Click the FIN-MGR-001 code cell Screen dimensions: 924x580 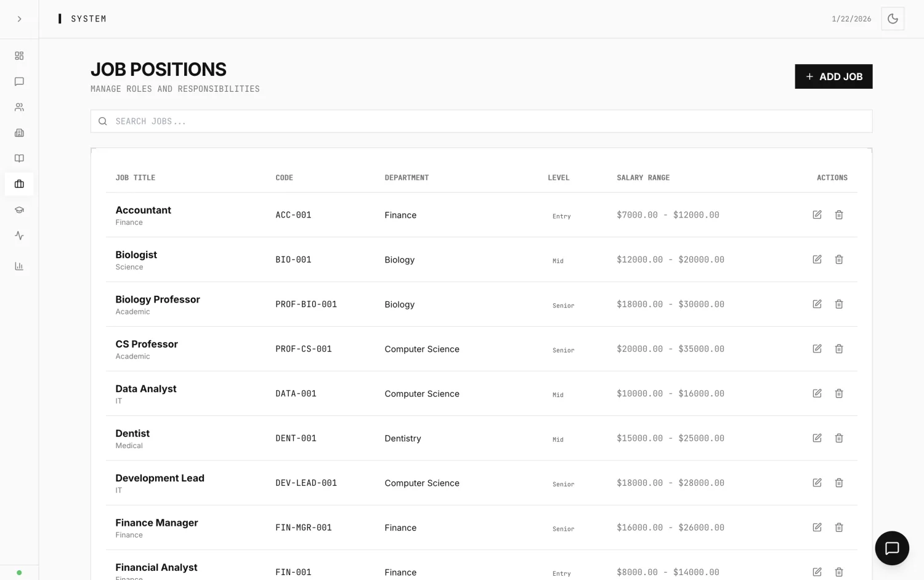click(x=304, y=528)
